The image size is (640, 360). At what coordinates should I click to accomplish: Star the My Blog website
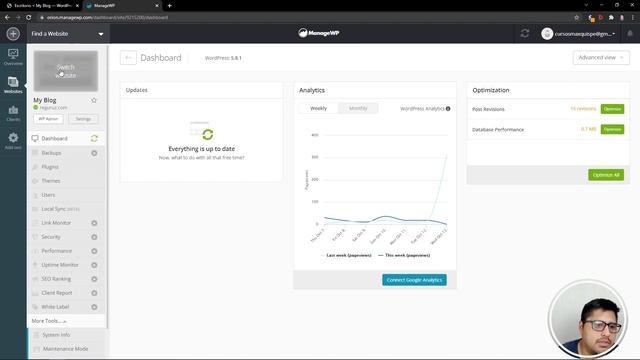[x=94, y=100]
